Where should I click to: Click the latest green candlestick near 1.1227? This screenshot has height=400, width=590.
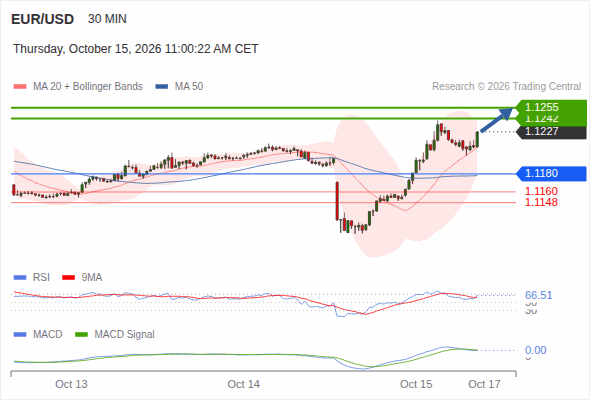[477, 140]
